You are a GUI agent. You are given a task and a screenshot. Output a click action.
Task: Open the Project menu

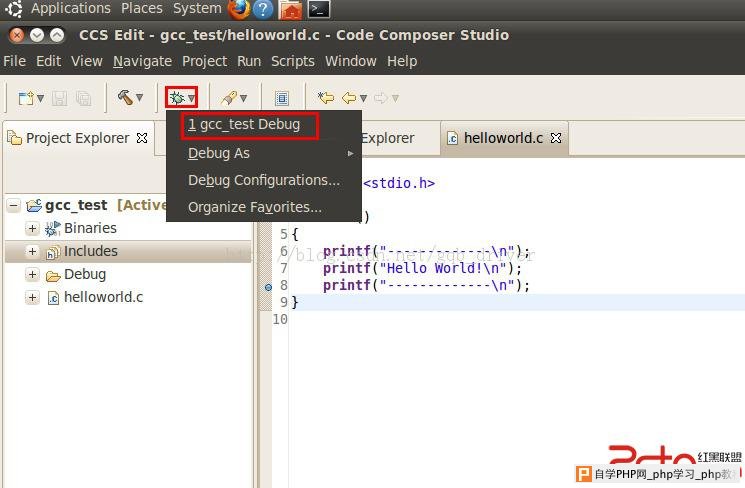(205, 61)
